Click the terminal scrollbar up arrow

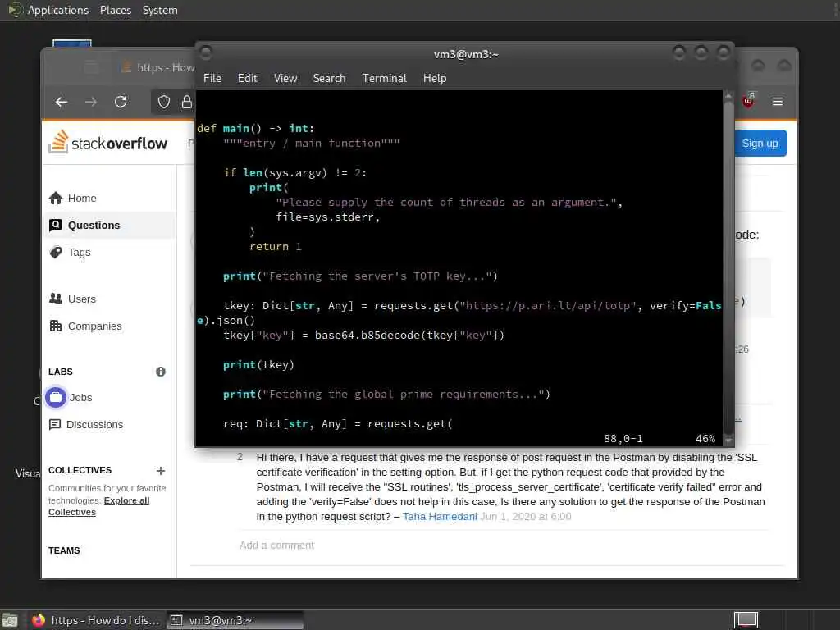click(x=728, y=96)
